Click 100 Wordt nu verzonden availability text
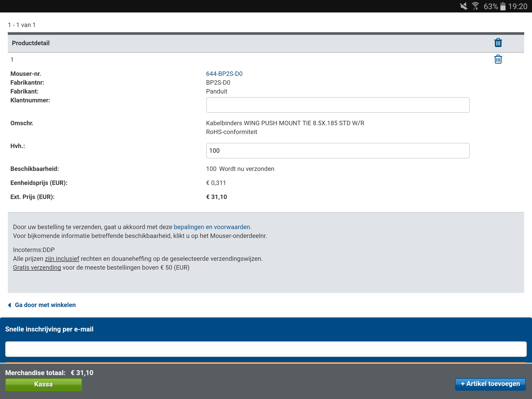The width and height of the screenshot is (532, 399). tap(240, 169)
